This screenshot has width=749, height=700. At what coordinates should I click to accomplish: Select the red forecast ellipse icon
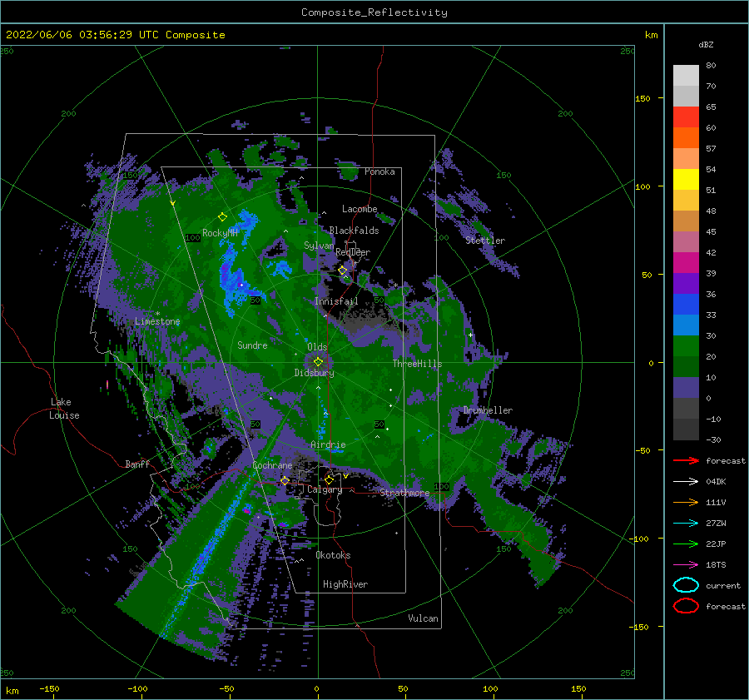coord(686,606)
